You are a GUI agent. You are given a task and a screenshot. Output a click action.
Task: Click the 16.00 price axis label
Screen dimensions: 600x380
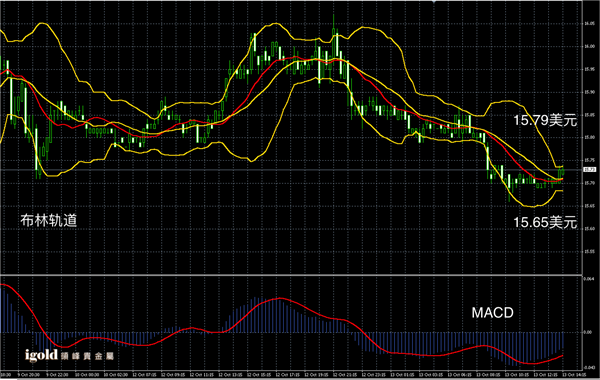pos(589,47)
